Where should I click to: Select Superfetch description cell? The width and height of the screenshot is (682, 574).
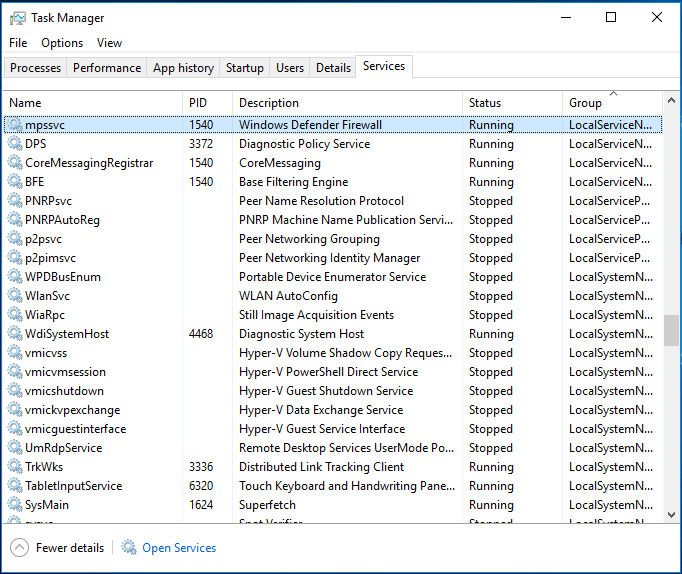tap(267, 504)
